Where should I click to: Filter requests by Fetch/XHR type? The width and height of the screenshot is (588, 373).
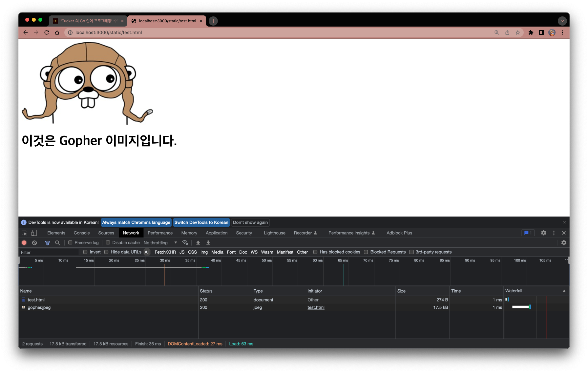pyautogui.click(x=165, y=252)
